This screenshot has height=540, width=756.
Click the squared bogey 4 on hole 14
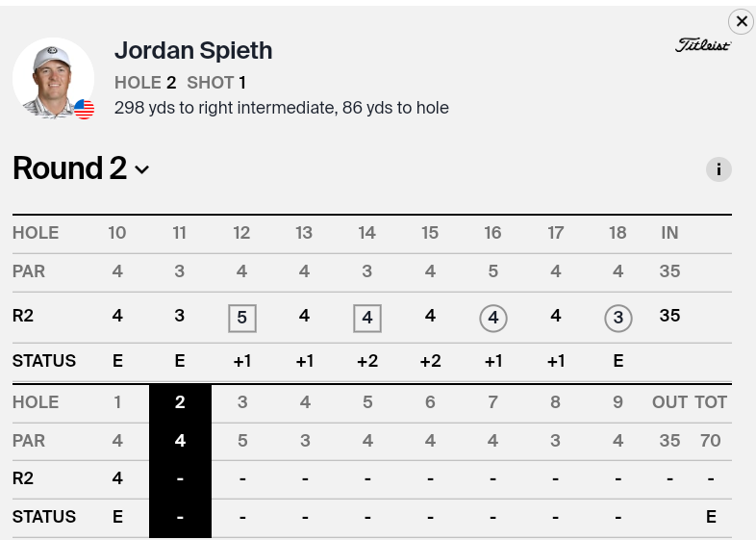pos(367,317)
